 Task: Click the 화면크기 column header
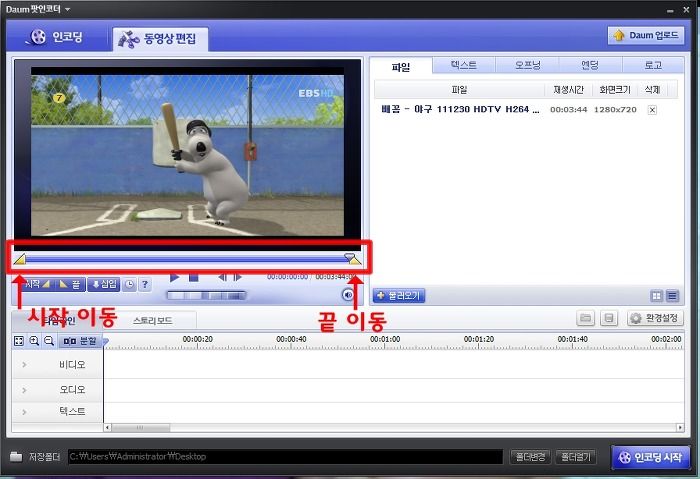(x=615, y=90)
